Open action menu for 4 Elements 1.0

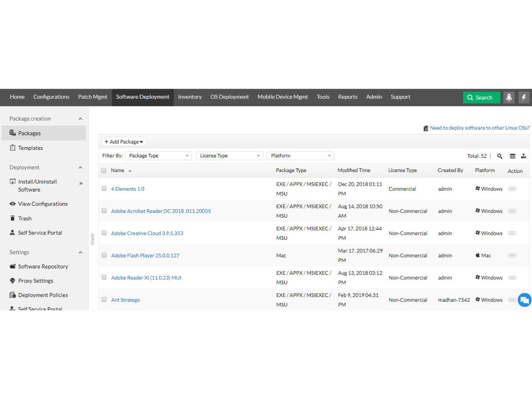tap(512, 189)
